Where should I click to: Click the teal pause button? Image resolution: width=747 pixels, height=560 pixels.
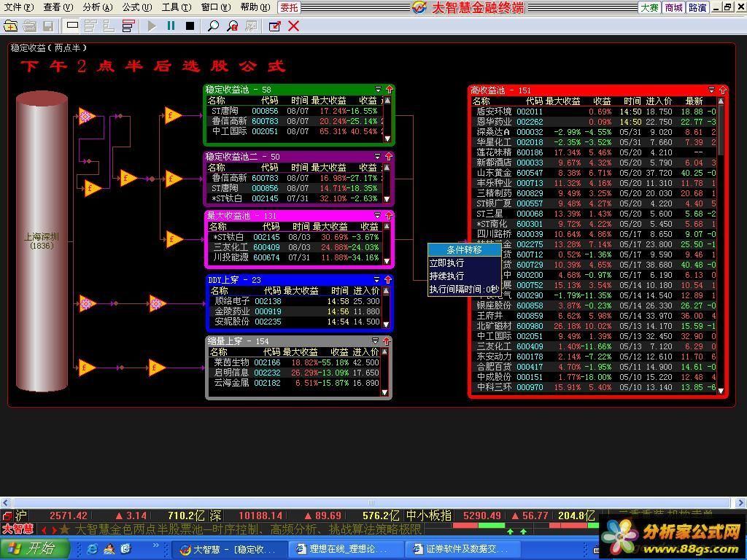(171, 26)
